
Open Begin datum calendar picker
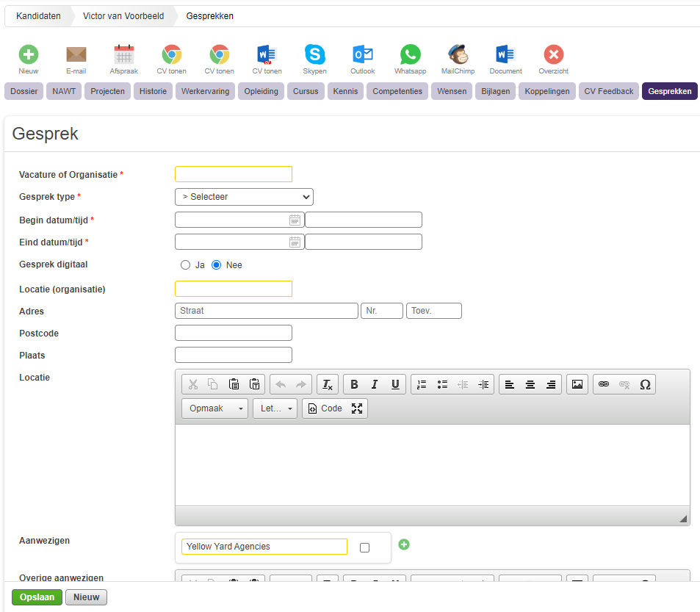[x=295, y=220]
